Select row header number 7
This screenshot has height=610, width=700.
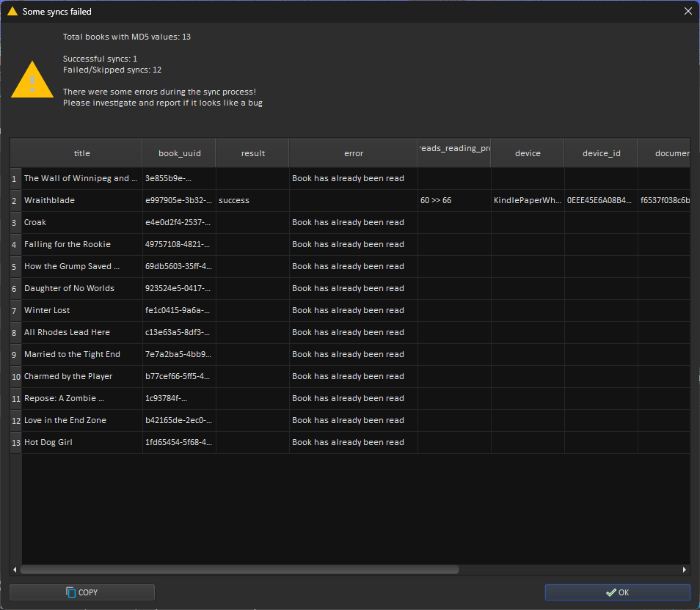pyautogui.click(x=16, y=311)
